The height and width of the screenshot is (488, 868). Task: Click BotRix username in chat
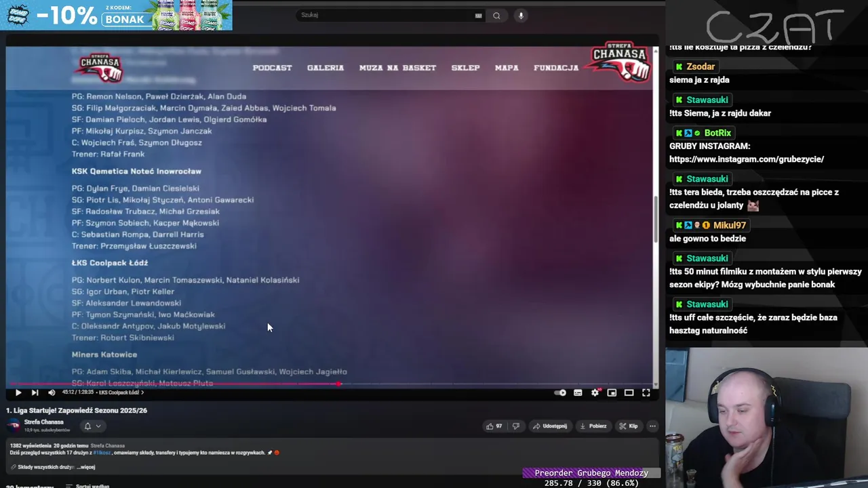[x=717, y=133]
